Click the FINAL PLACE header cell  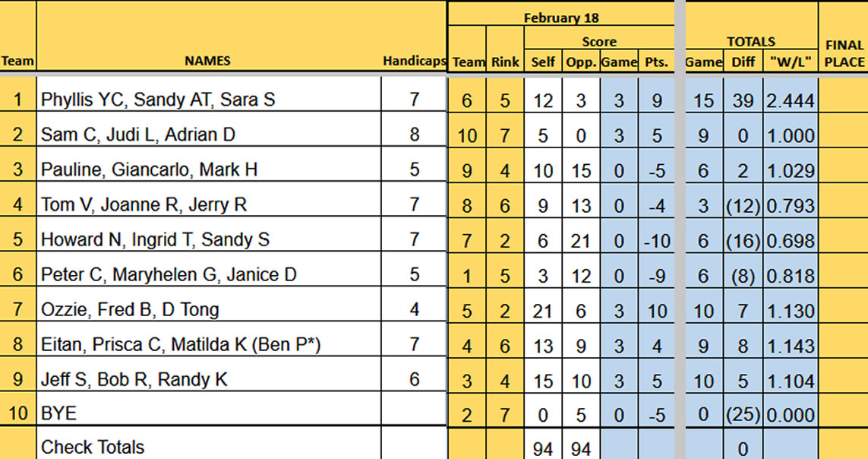tap(843, 53)
